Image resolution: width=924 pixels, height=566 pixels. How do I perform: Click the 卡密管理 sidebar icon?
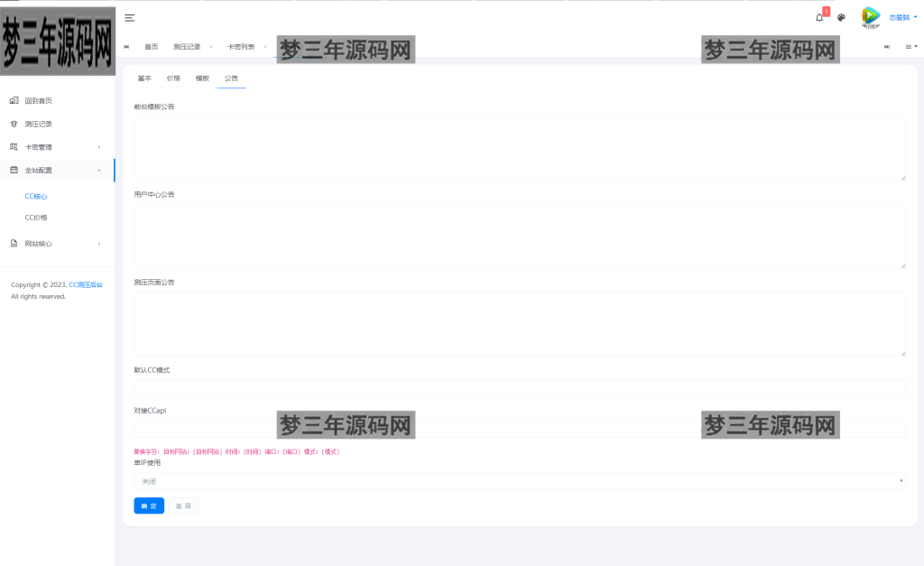pyautogui.click(x=14, y=147)
